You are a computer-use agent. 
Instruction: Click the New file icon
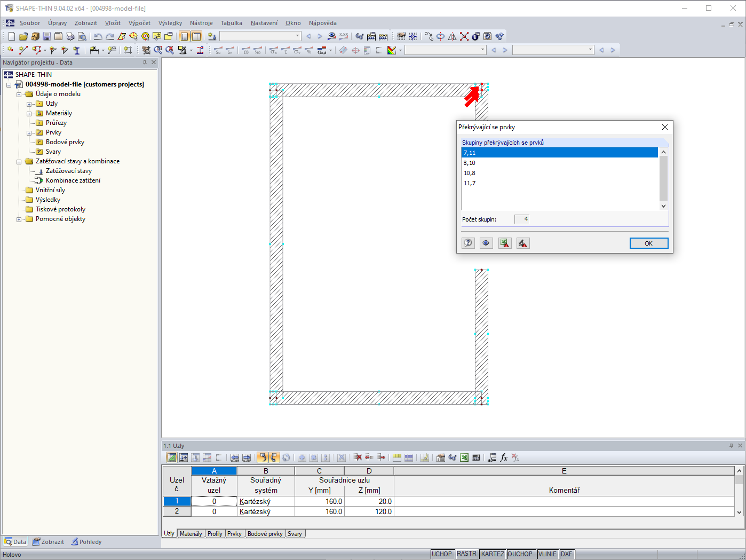pyautogui.click(x=12, y=36)
